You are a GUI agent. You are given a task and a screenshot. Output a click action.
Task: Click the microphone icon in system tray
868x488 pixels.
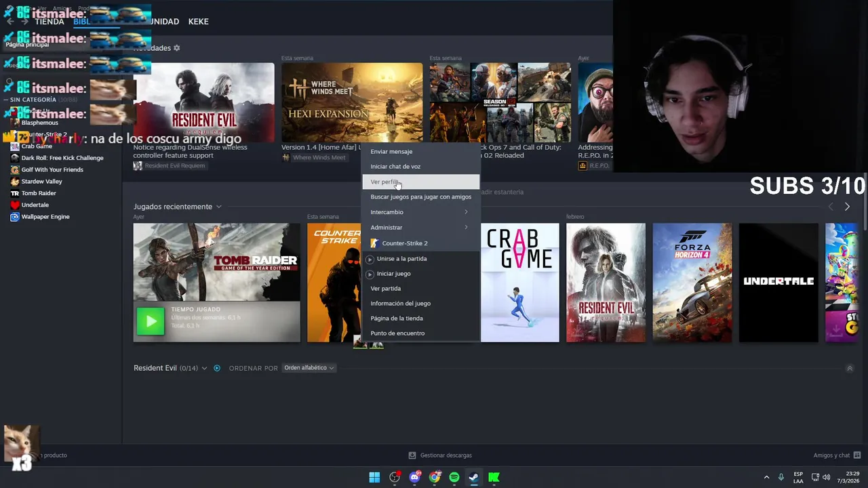[x=781, y=477]
